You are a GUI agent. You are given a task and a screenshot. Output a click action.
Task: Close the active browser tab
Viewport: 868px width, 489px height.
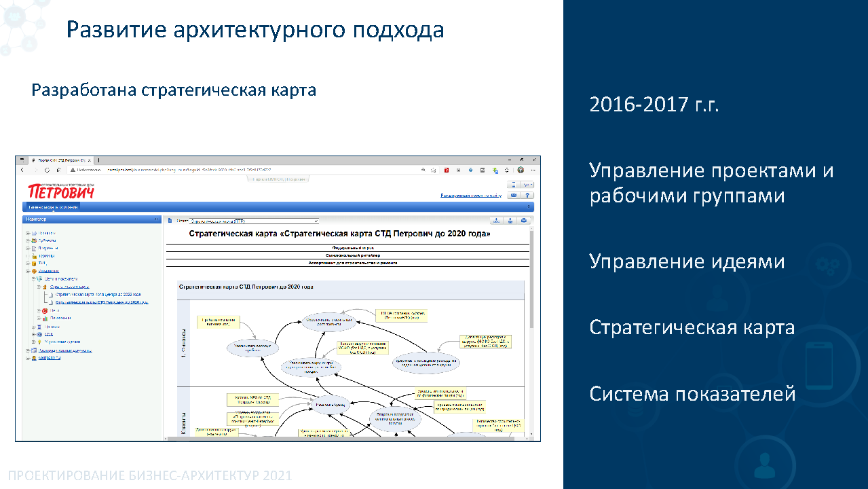coord(90,160)
